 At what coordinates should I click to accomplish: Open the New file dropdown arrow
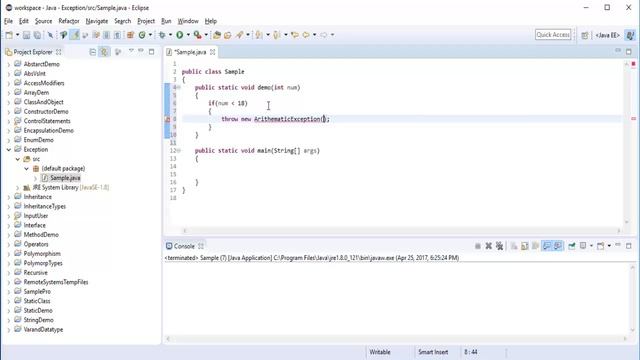(17, 35)
